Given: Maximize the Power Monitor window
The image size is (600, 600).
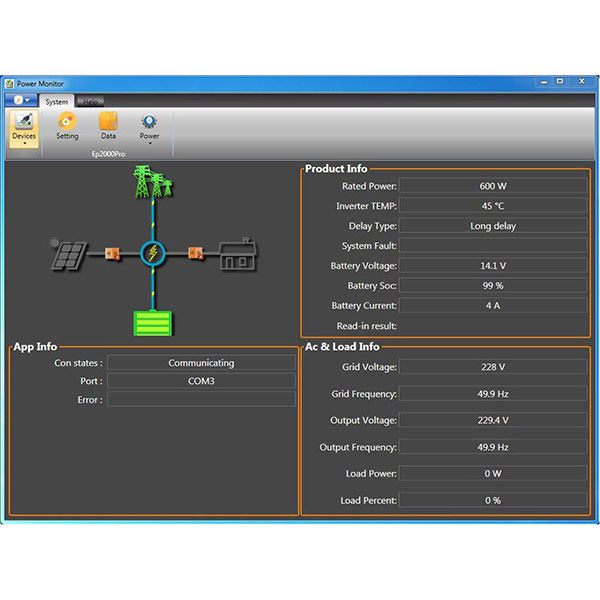Looking at the screenshot, I should [560, 81].
